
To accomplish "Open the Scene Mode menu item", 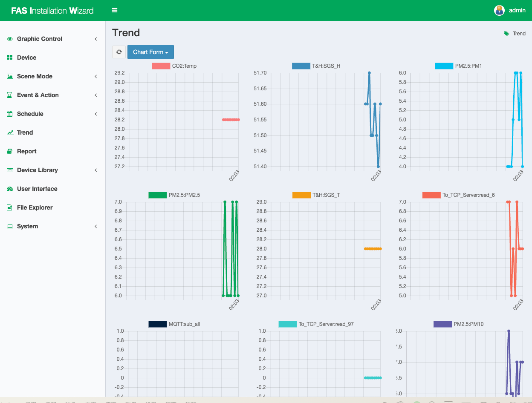I will [x=35, y=76].
